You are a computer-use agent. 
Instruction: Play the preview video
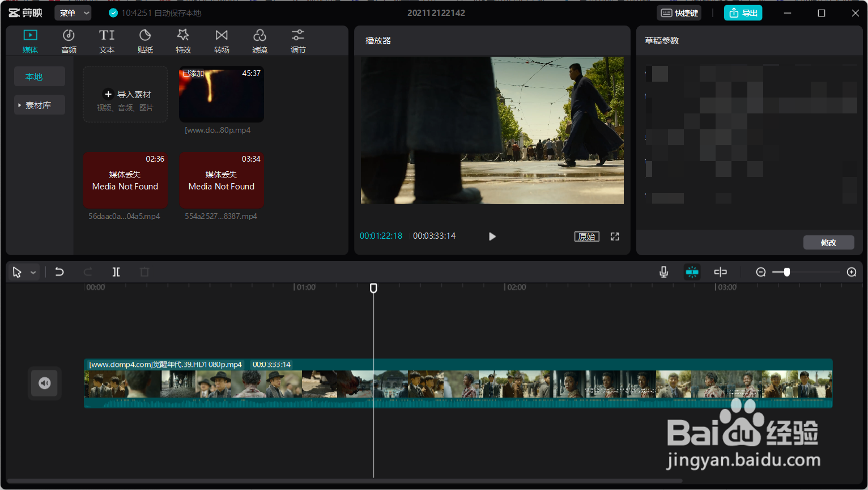(492, 236)
